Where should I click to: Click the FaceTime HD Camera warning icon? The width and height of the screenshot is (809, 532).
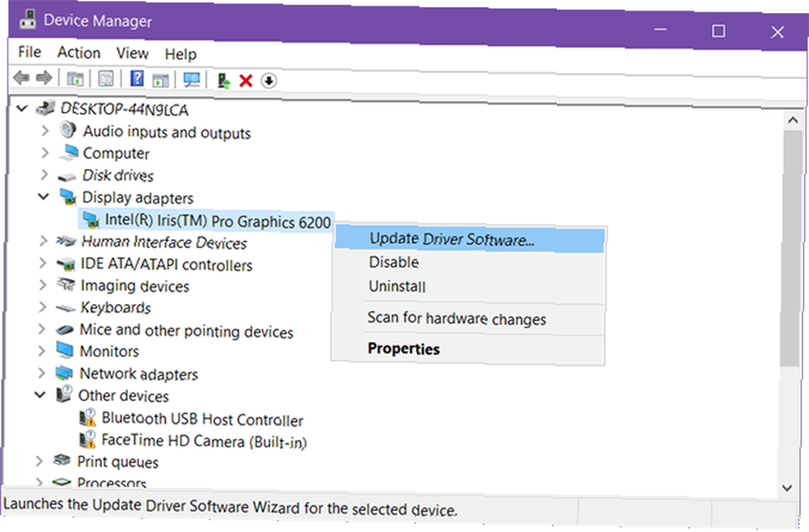pyautogui.click(x=87, y=439)
